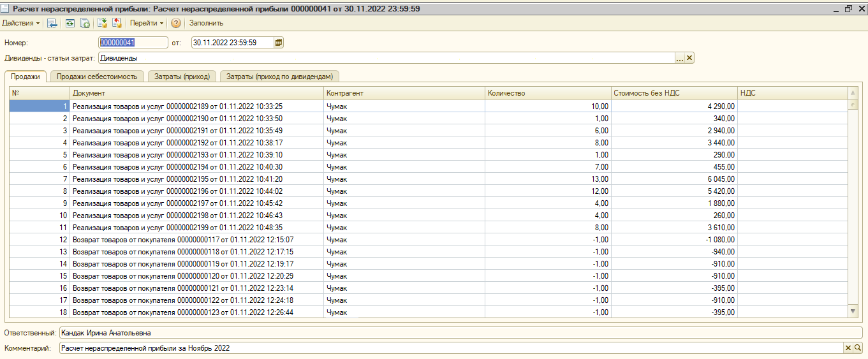This screenshot has height=359, width=868.
Task: Clear the Дивиденды field with the X button
Action: coord(689,58)
